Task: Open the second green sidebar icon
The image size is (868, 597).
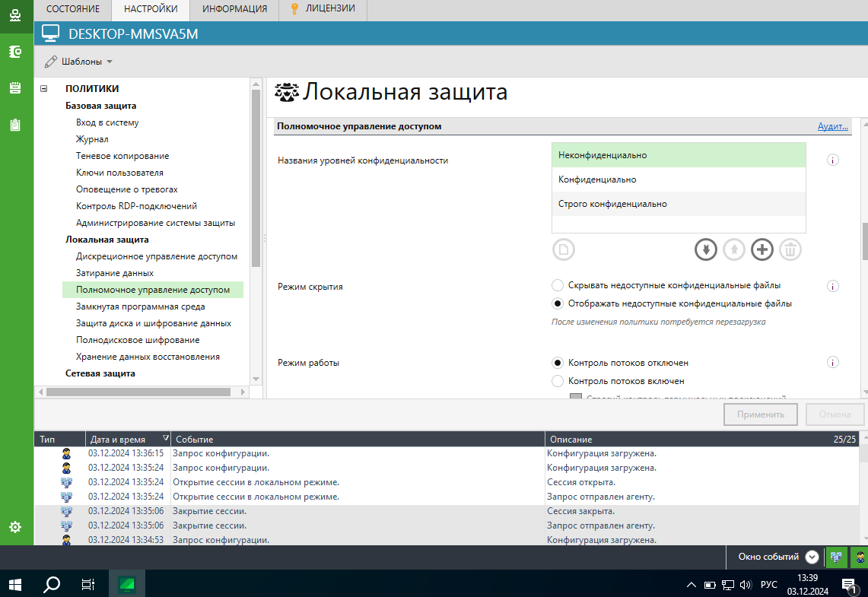Action: tap(15, 52)
